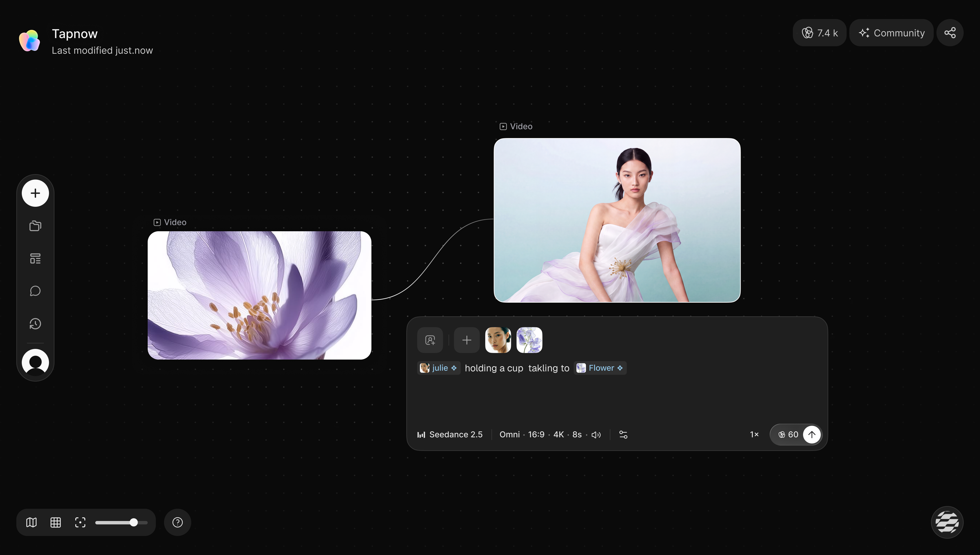Click the Video label above the flower node
980x555 pixels.
tap(170, 222)
